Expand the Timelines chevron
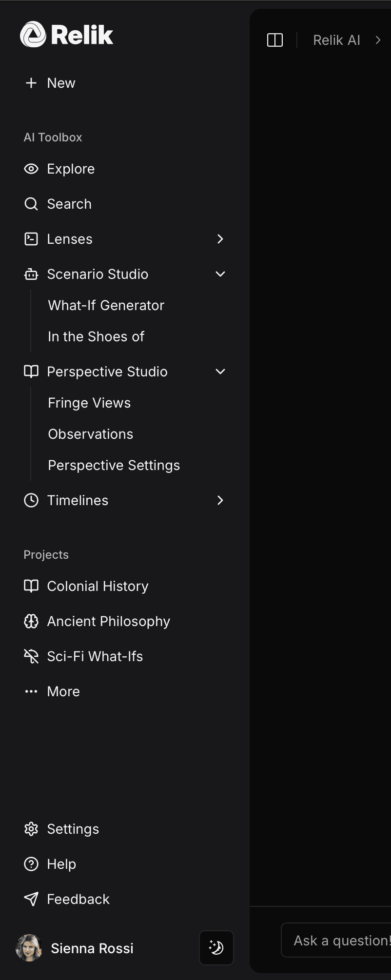Image resolution: width=391 pixels, height=980 pixels. [220, 500]
